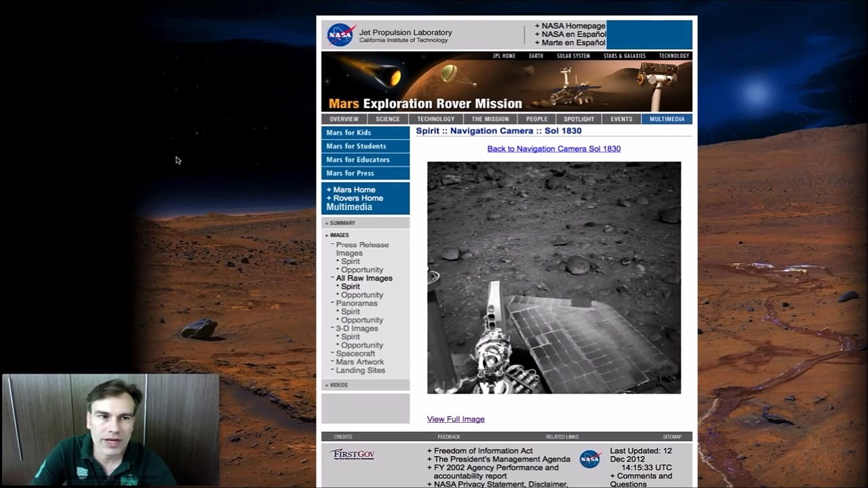Open California Institute of Technology link
This screenshot has height=488, width=868.
tap(403, 41)
